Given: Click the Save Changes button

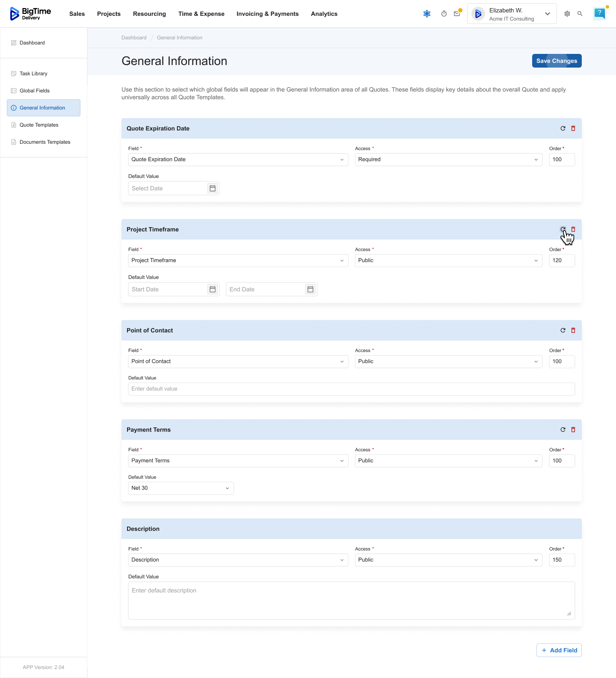Looking at the screenshot, I should click(557, 61).
